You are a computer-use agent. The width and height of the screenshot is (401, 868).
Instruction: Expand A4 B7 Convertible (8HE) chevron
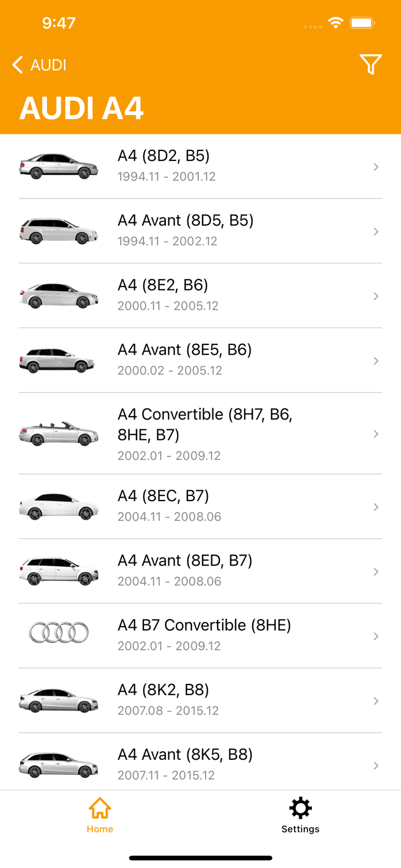pyautogui.click(x=376, y=637)
